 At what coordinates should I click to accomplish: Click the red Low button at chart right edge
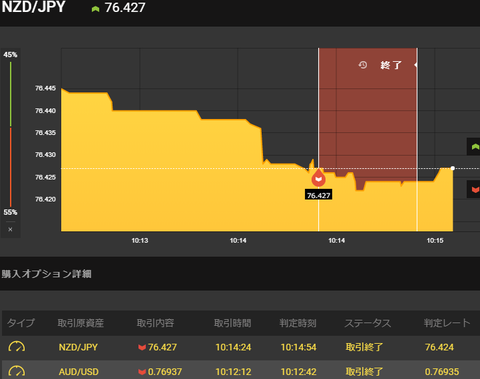[474, 189]
